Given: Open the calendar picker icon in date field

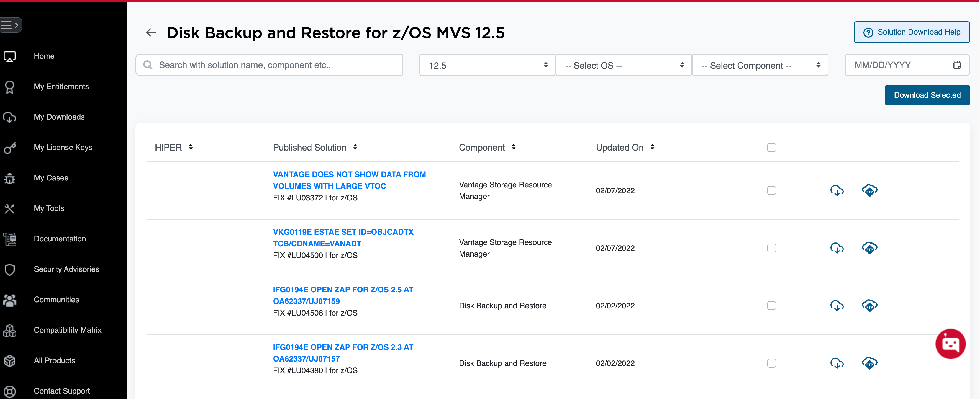Looking at the screenshot, I should click(x=957, y=65).
